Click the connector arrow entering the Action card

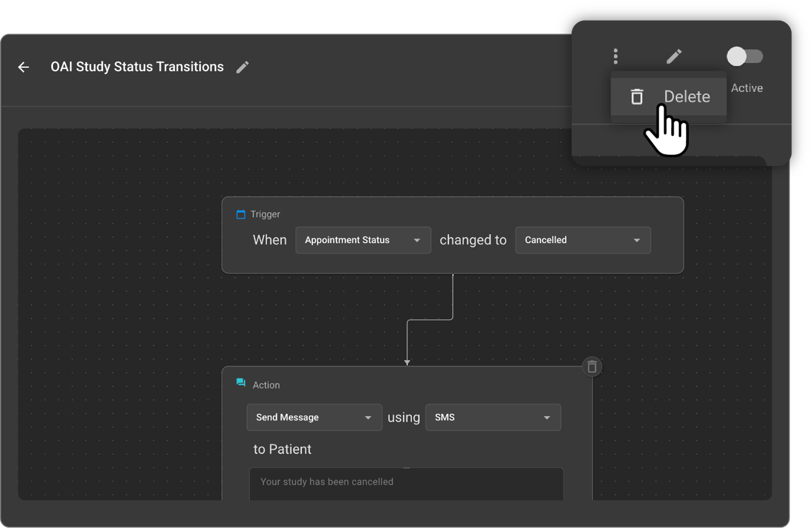tap(407, 362)
